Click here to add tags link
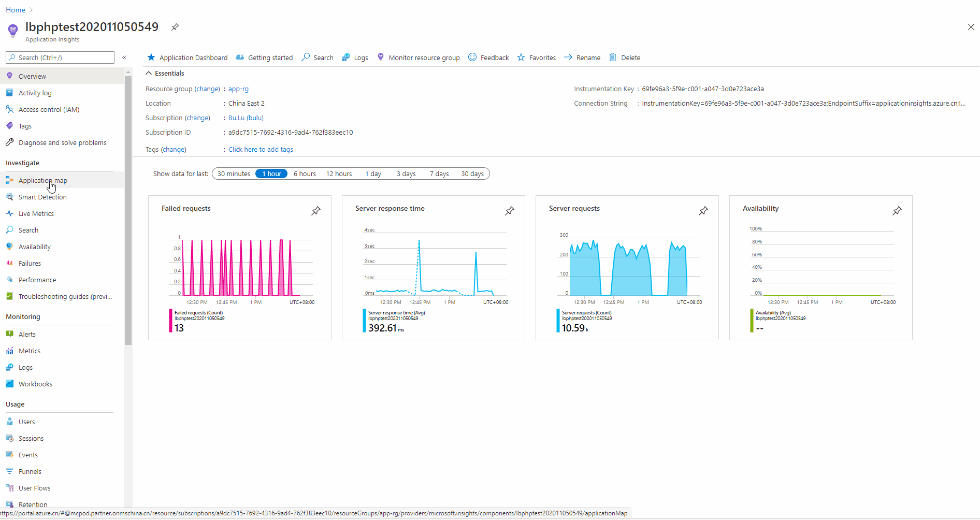The height and width of the screenshot is (520, 980). coord(261,149)
